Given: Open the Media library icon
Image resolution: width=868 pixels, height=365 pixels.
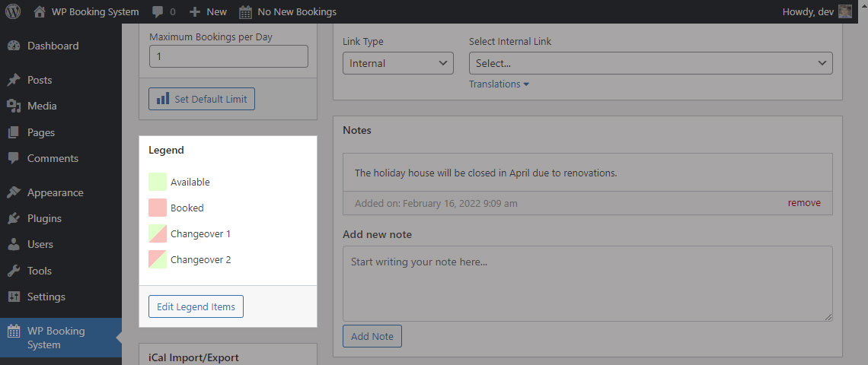Looking at the screenshot, I should click(x=14, y=106).
